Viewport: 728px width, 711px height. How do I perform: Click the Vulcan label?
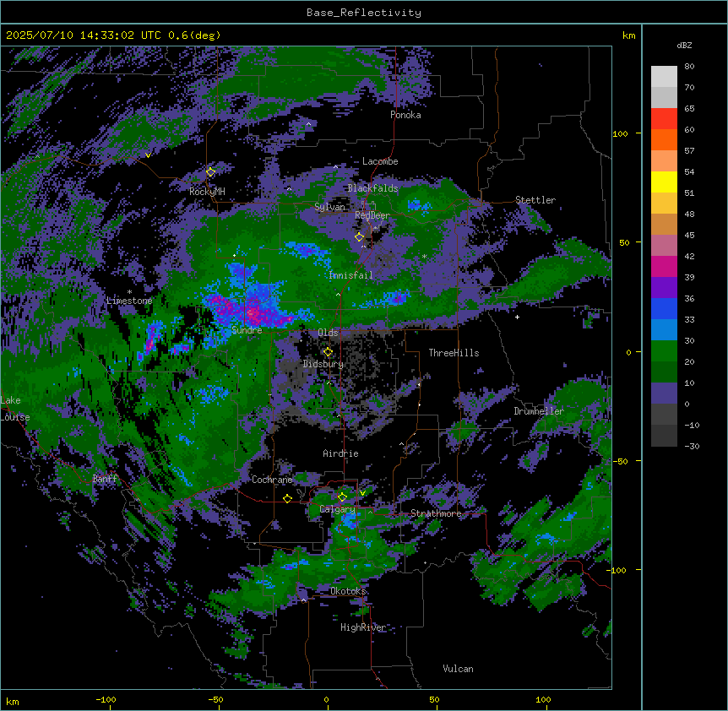click(x=458, y=669)
